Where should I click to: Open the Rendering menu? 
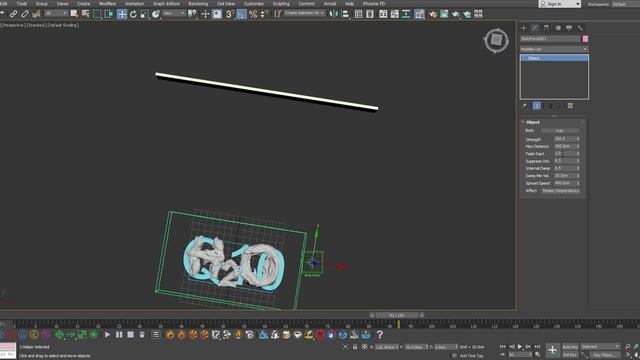(x=198, y=4)
